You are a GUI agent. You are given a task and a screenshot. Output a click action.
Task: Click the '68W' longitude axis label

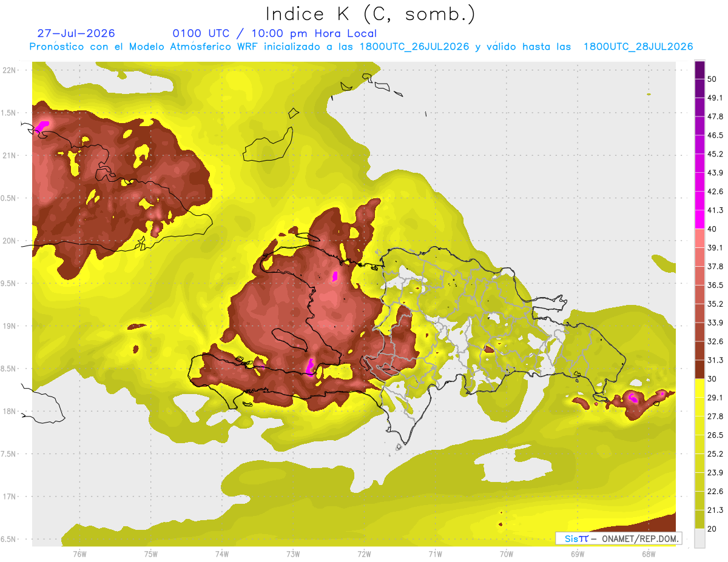(649, 554)
